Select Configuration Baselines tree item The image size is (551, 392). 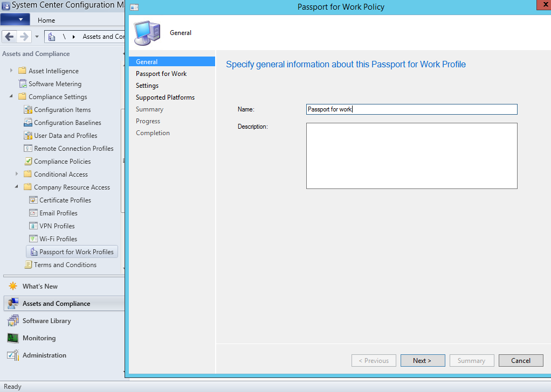click(67, 122)
